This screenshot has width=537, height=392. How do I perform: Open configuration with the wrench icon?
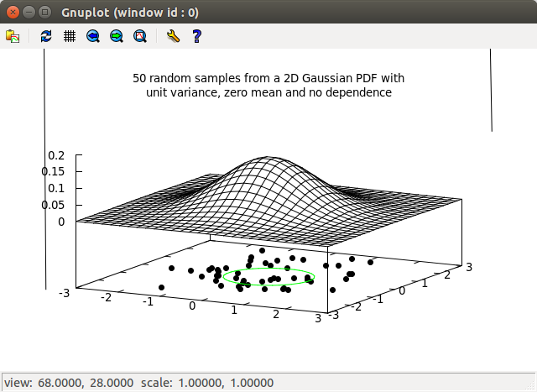point(173,36)
